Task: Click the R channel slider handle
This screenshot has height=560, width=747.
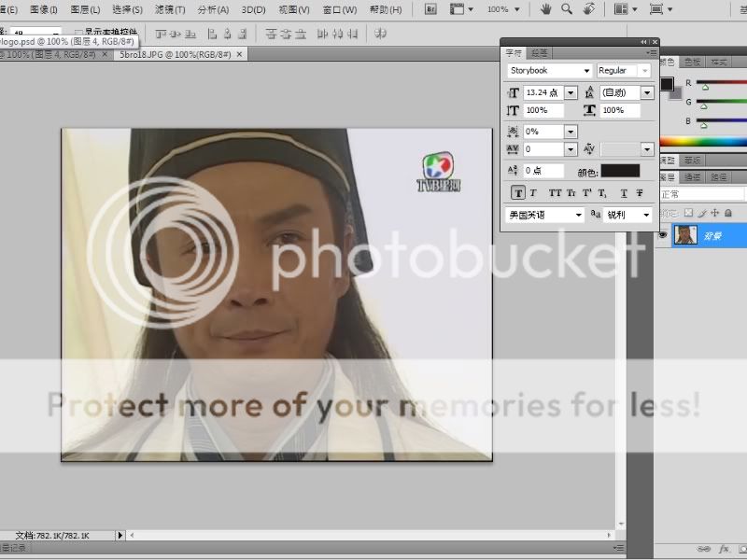Action: coord(705,87)
